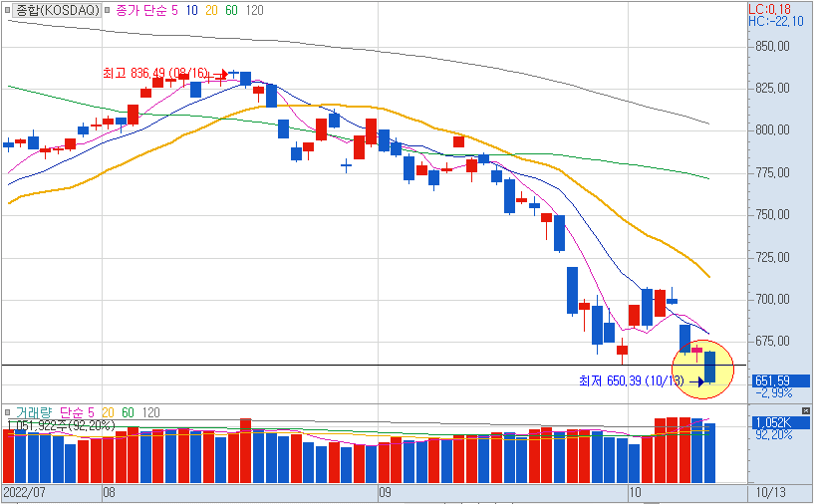This screenshot has height=504, width=814.
Task: Click the 10 month marker on the date axis
Action: coord(636,492)
